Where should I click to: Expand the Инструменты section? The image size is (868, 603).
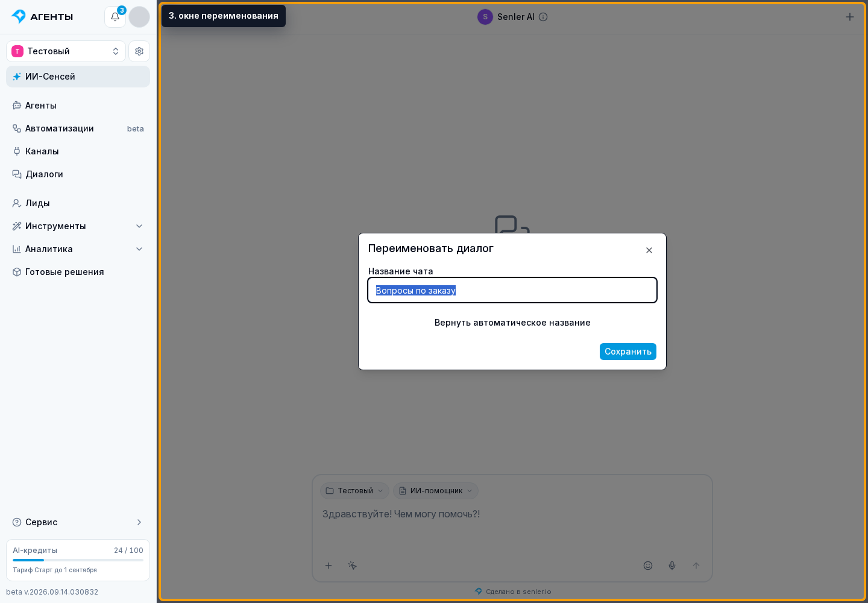coord(78,226)
